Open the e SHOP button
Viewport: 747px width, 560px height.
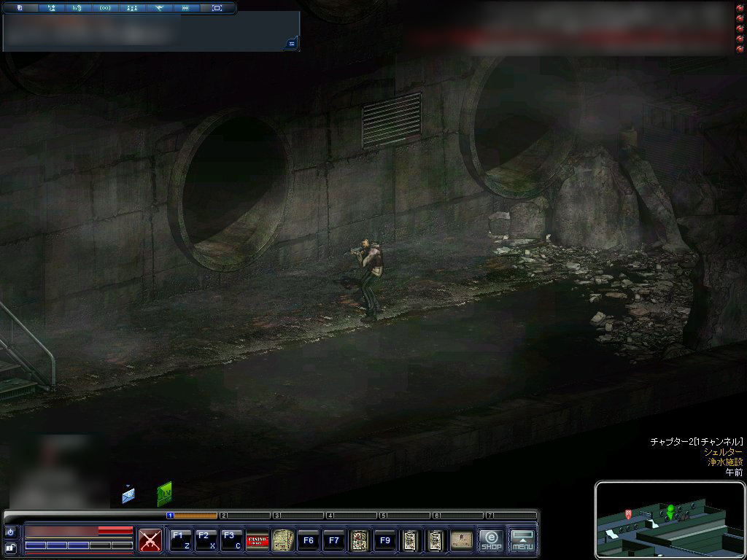point(491,540)
